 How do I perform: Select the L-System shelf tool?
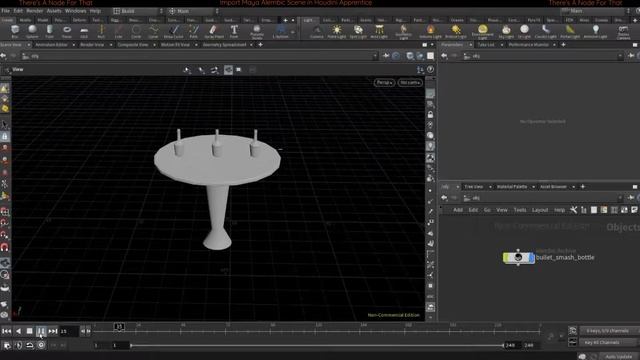tap(281, 31)
